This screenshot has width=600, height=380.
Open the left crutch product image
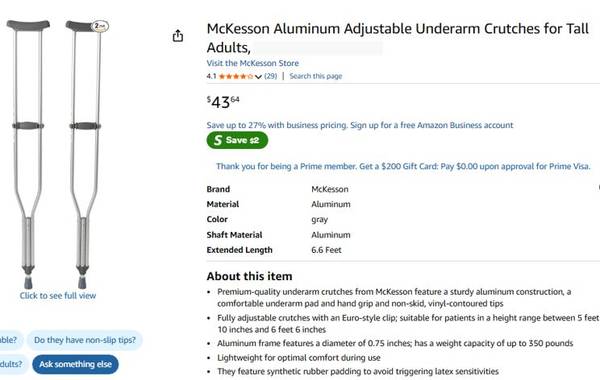(x=28, y=154)
